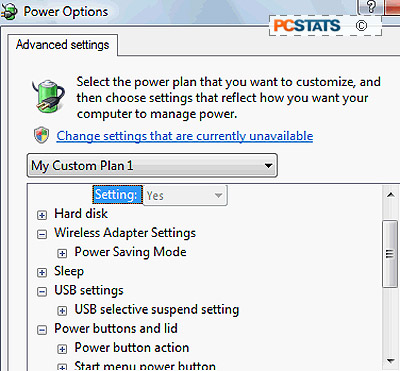The height and width of the screenshot is (371, 400).
Task: Click the scrollbar down arrow
Action: pos(390,361)
